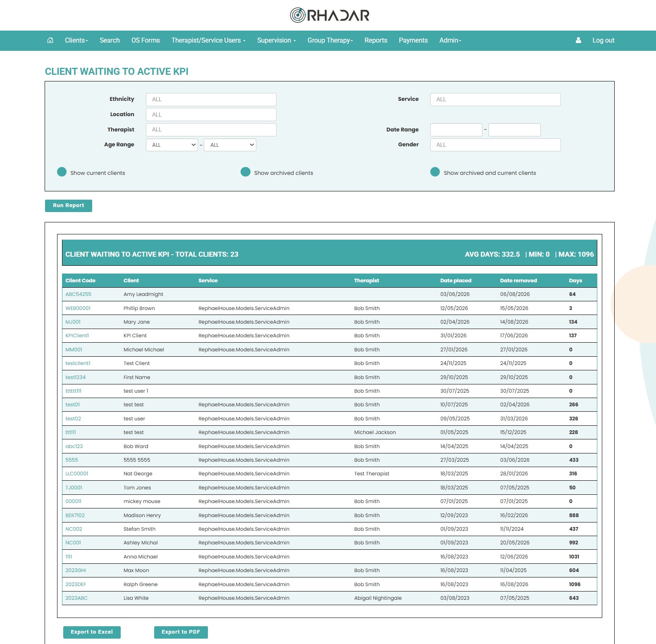656x644 pixels.
Task: Select Show current clients radio
Action: tap(62, 172)
